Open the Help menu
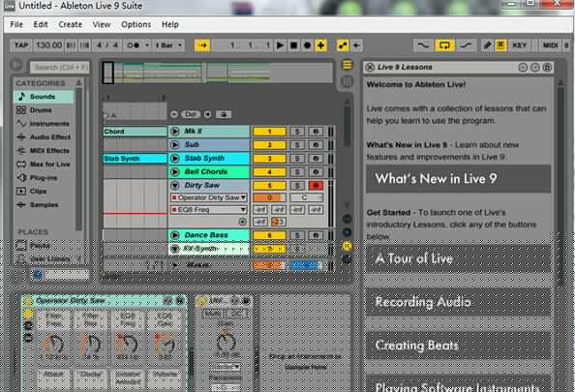The image size is (575, 392). 170,24
